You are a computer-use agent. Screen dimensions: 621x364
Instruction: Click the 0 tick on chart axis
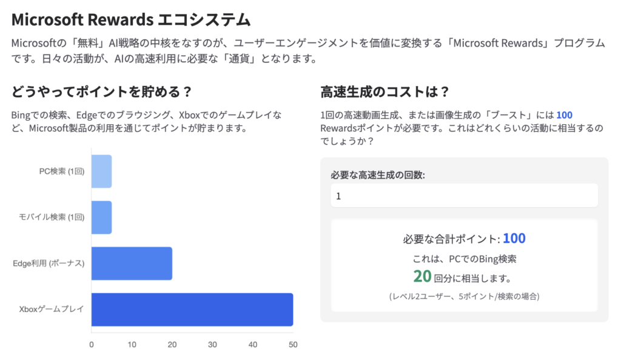click(92, 345)
